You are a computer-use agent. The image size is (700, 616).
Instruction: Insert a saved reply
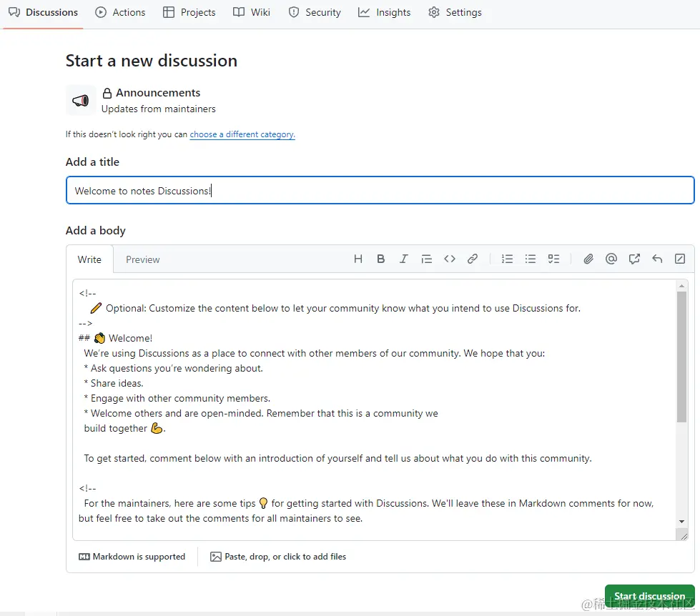pyautogui.click(x=657, y=259)
